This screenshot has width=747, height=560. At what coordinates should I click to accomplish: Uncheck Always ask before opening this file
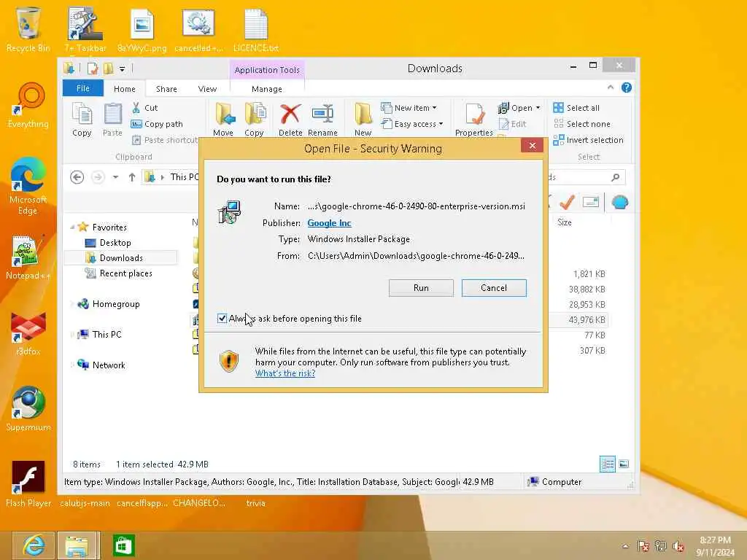(x=222, y=318)
